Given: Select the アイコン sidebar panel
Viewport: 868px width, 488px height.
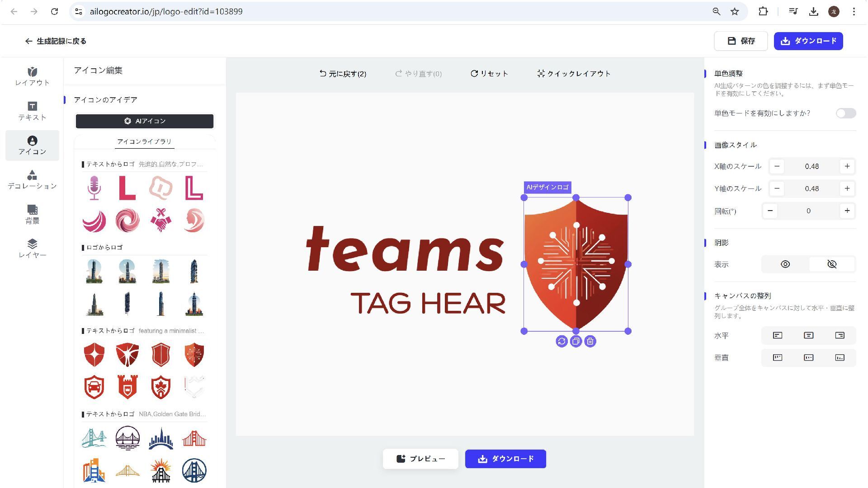Looking at the screenshot, I should click(32, 145).
